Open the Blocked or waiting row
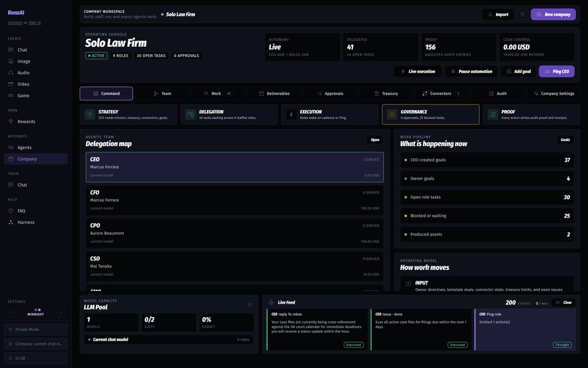 488,216
